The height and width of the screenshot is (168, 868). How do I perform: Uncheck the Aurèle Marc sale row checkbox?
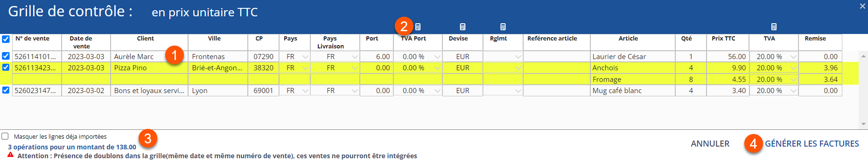6,56
